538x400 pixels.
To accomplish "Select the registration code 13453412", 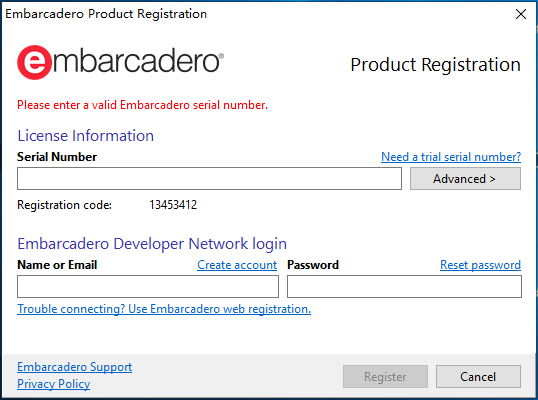I will coord(173,205).
